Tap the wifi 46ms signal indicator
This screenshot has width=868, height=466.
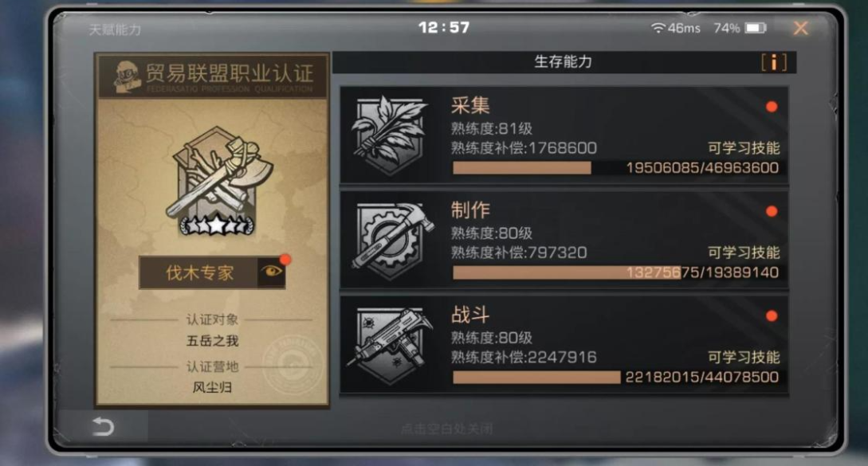pyautogui.click(x=675, y=28)
